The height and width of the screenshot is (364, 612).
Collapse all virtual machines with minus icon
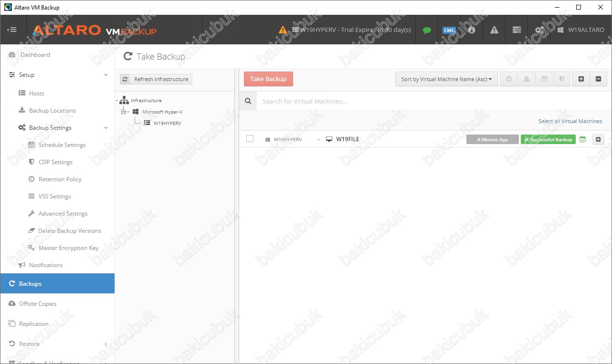tap(599, 79)
